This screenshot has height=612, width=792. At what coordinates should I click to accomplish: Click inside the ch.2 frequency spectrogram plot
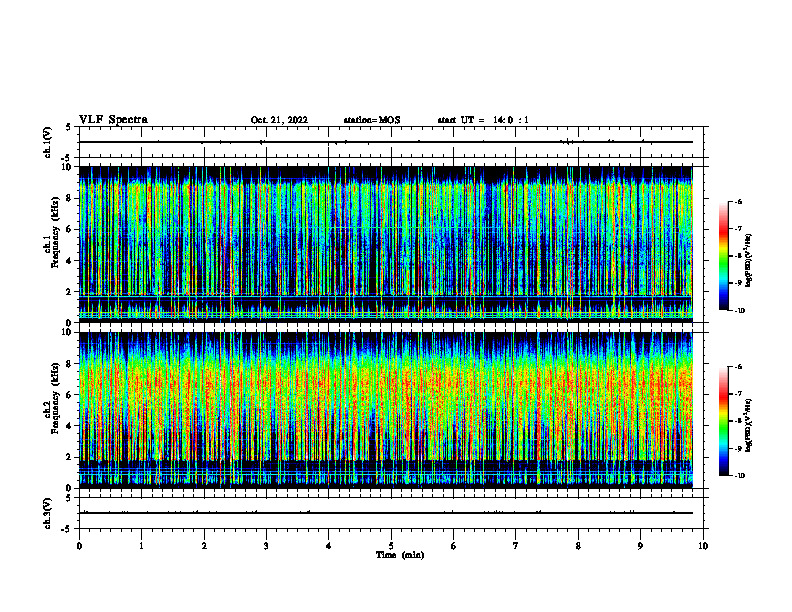pyautogui.click(x=386, y=410)
